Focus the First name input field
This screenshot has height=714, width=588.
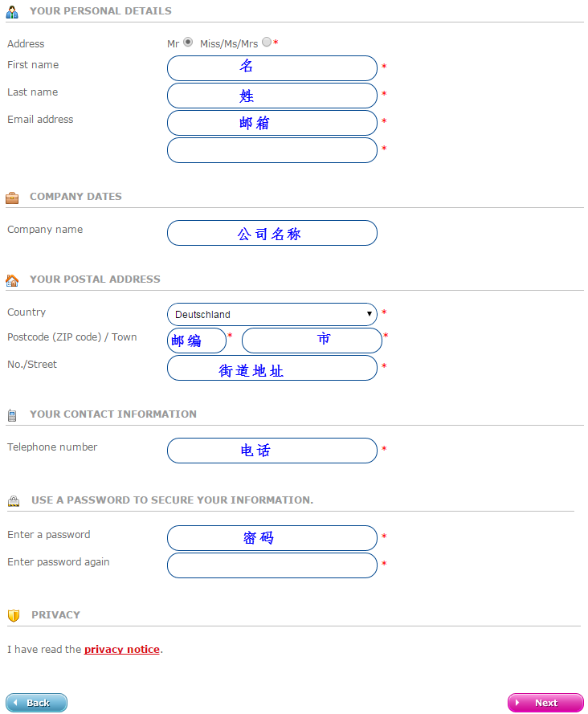point(272,68)
